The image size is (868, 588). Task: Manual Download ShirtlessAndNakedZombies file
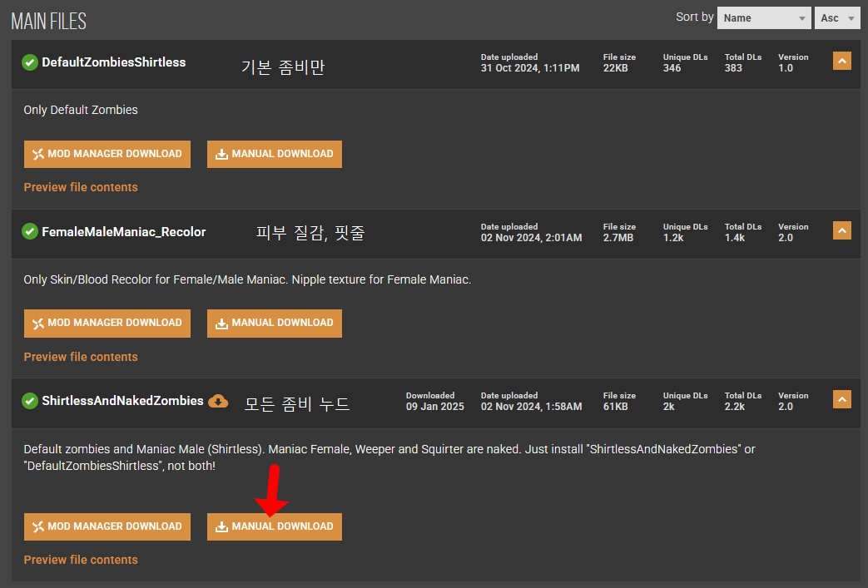click(275, 526)
